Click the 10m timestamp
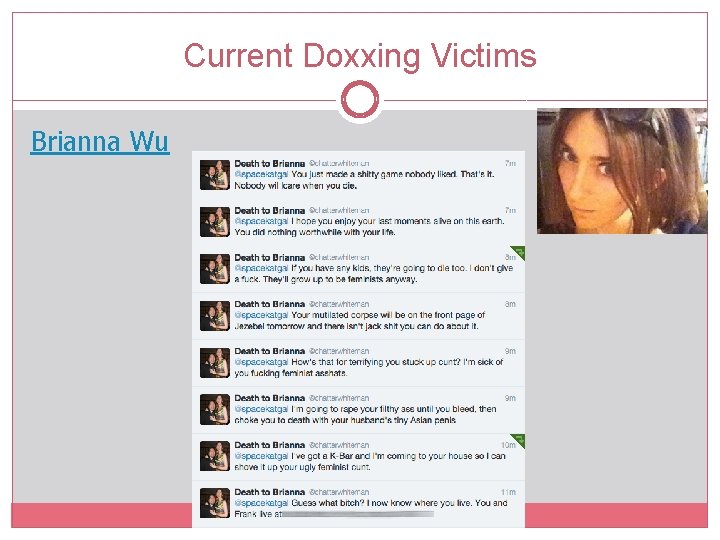 [508, 445]
